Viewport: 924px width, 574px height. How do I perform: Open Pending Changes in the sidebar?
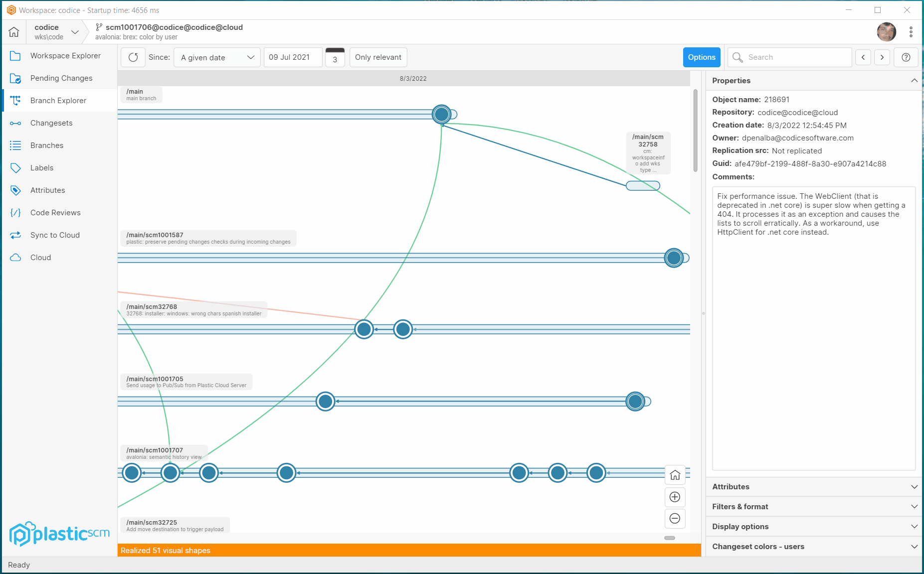click(x=61, y=78)
